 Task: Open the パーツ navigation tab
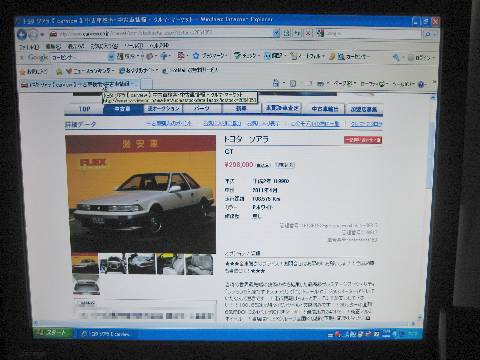(202, 108)
